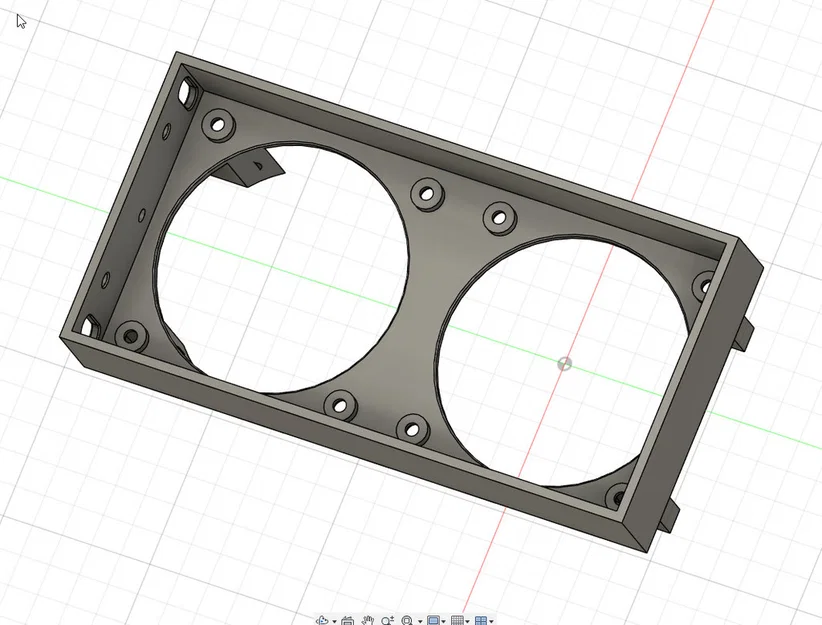The height and width of the screenshot is (625, 822).
Task: Select the origin point on the canvas
Action: 564,363
